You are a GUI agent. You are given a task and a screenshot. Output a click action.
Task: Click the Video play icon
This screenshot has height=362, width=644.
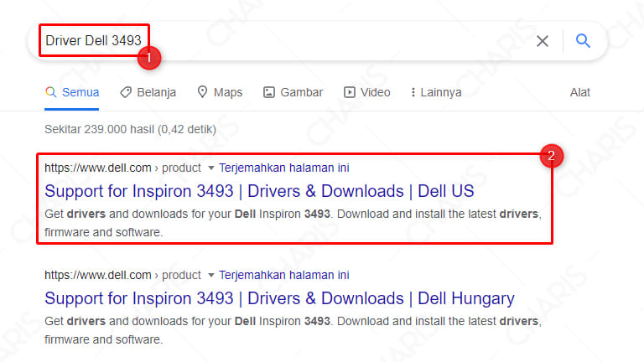[x=350, y=92]
